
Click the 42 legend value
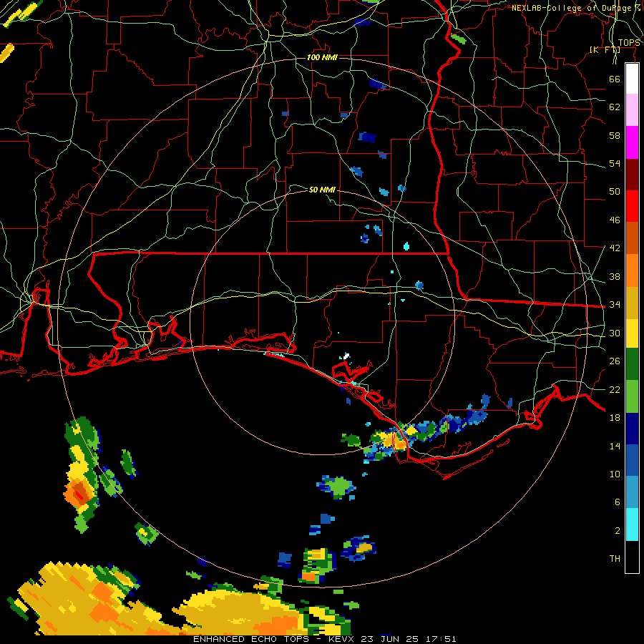pos(615,248)
